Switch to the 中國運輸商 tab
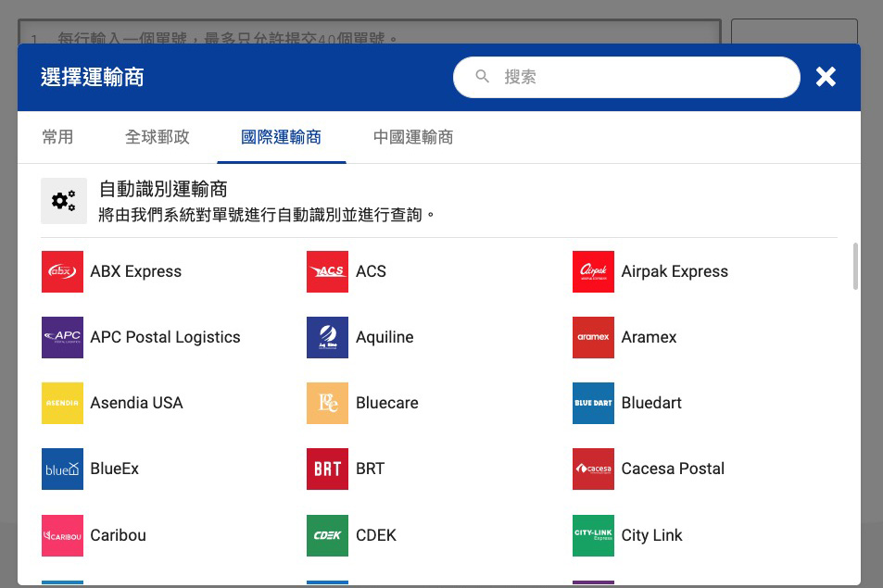 pos(412,136)
